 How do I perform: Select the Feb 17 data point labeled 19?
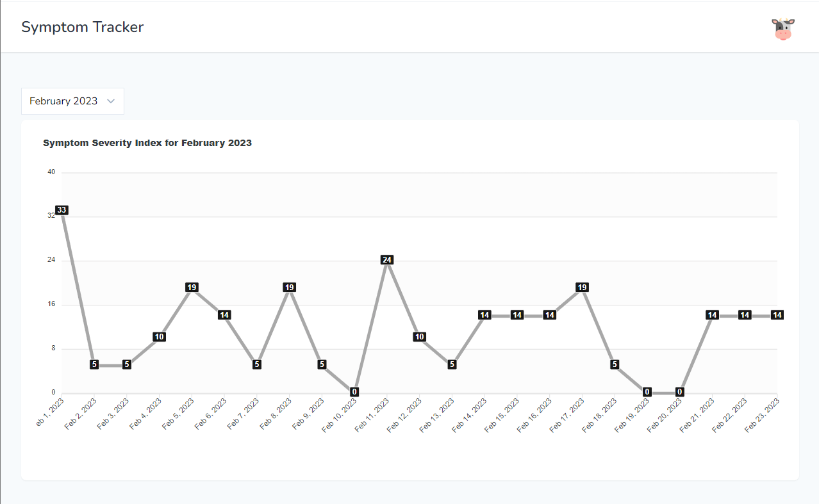click(582, 288)
